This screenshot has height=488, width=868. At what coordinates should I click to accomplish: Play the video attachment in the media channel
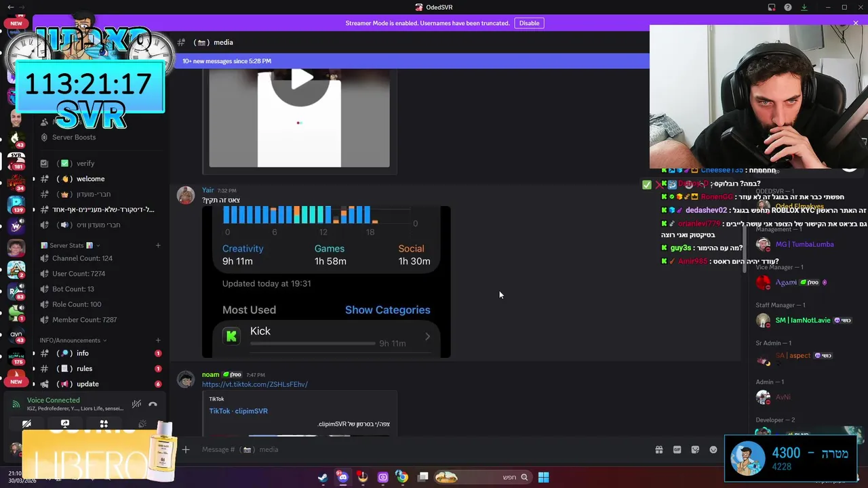300,80
